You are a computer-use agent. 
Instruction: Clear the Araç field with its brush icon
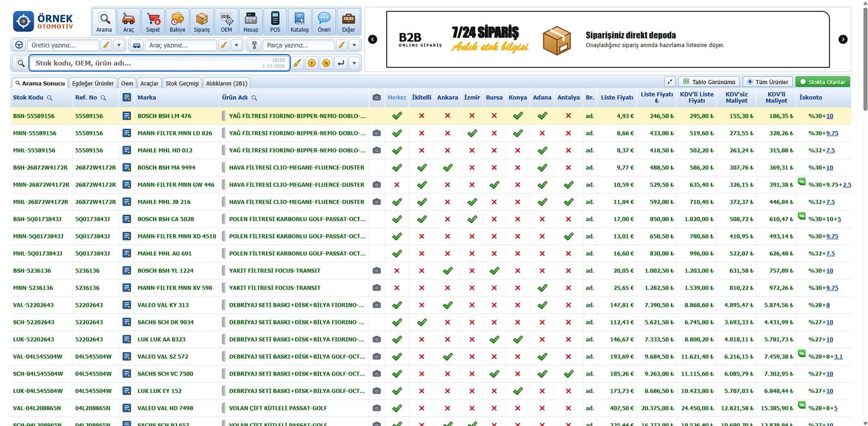tap(224, 45)
